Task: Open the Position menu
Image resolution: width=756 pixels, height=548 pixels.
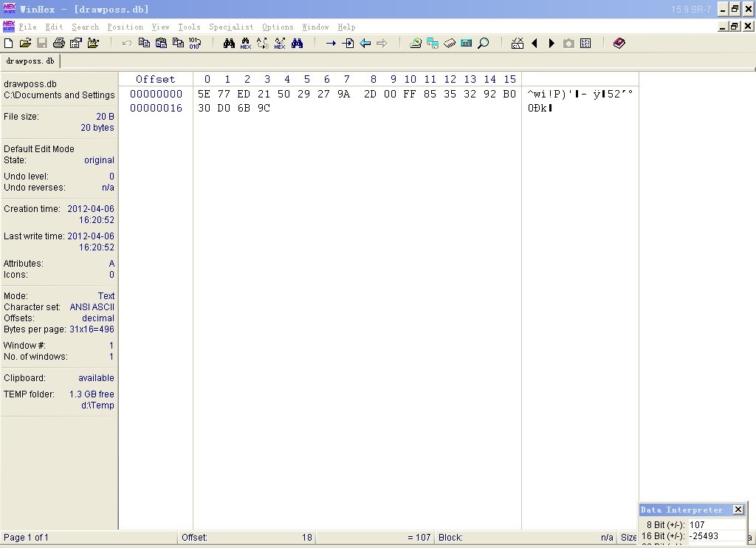Action: click(125, 27)
